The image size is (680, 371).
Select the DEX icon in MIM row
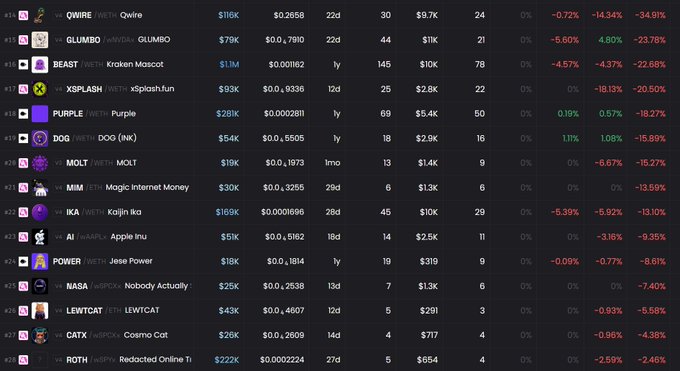click(23, 187)
